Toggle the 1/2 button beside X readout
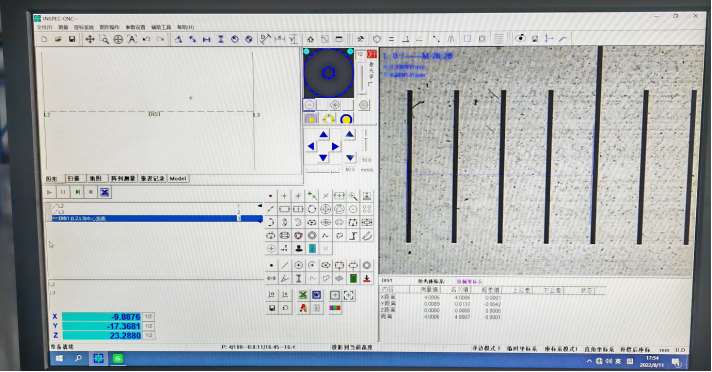 point(148,316)
